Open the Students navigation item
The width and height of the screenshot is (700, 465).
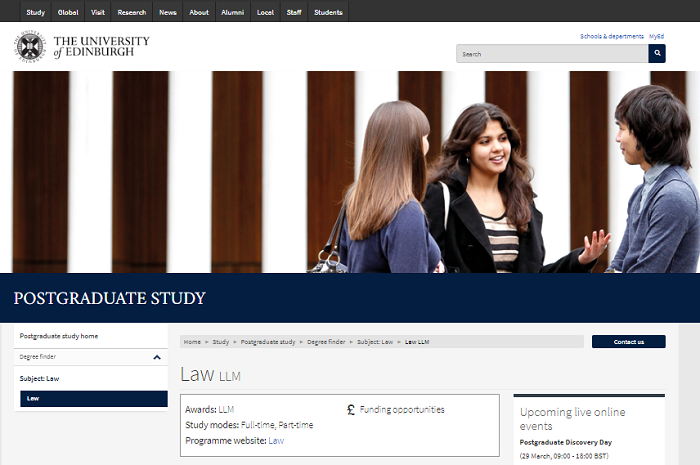point(328,12)
